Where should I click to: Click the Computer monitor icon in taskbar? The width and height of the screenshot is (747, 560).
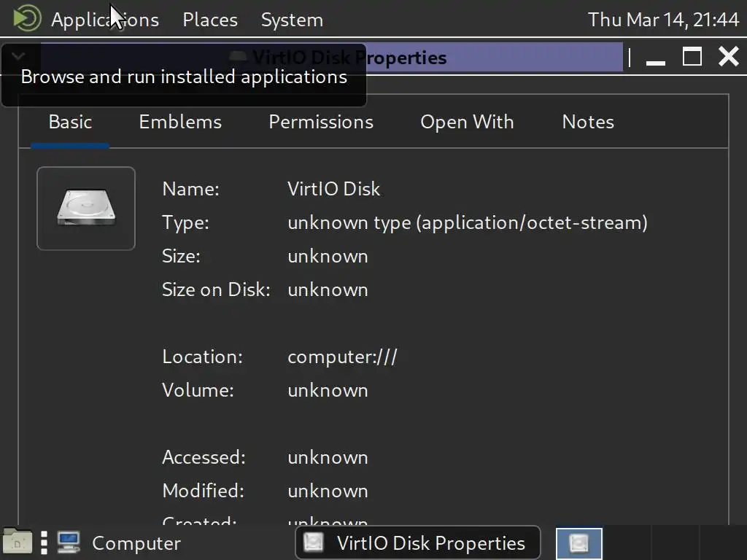click(x=69, y=542)
